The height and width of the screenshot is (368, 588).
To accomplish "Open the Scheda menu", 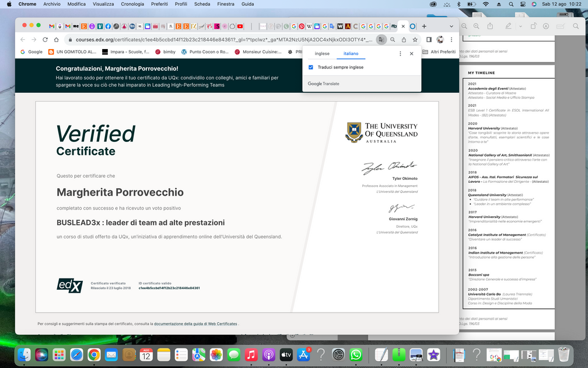I will 202,4.
